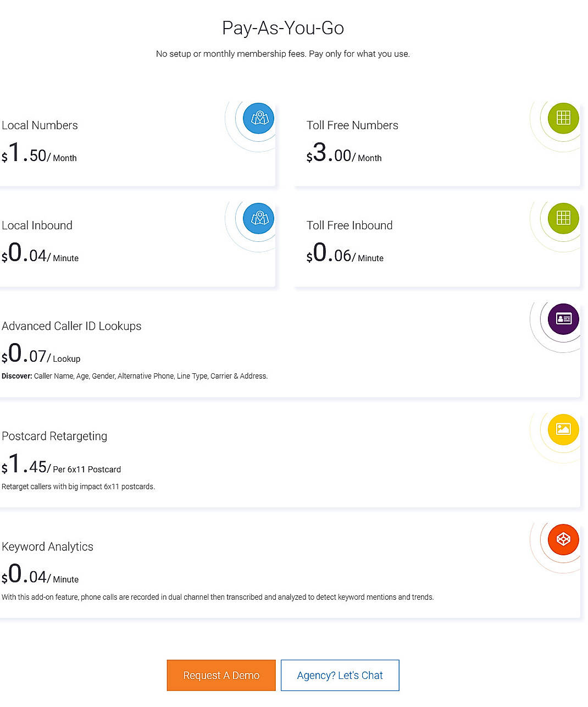Click the Toll Free Numbers green keypad icon

click(x=563, y=118)
